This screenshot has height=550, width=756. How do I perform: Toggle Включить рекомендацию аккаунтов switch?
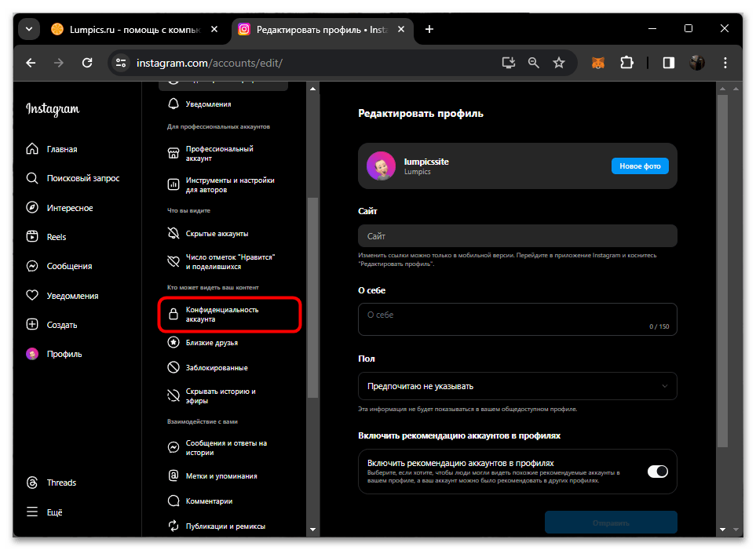(x=657, y=472)
